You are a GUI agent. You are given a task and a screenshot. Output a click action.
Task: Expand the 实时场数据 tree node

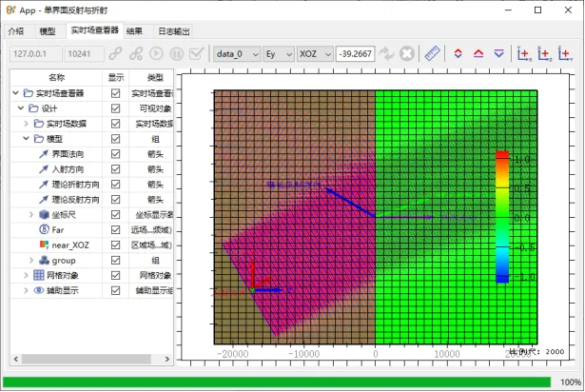(26, 124)
